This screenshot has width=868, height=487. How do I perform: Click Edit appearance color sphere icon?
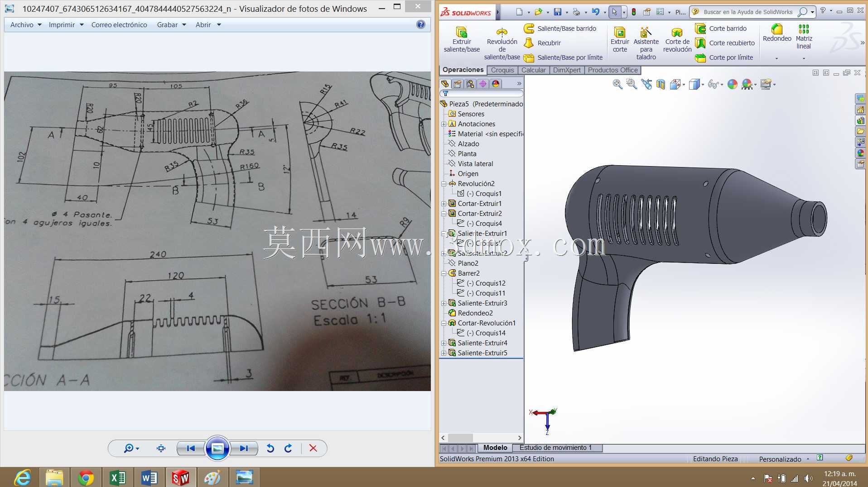coord(732,84)
